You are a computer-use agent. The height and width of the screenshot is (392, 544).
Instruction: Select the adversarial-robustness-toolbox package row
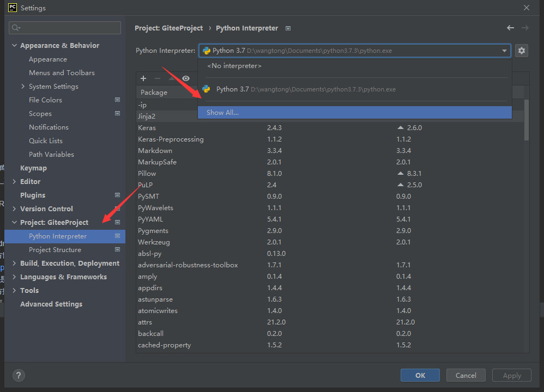tap(330, 265)
